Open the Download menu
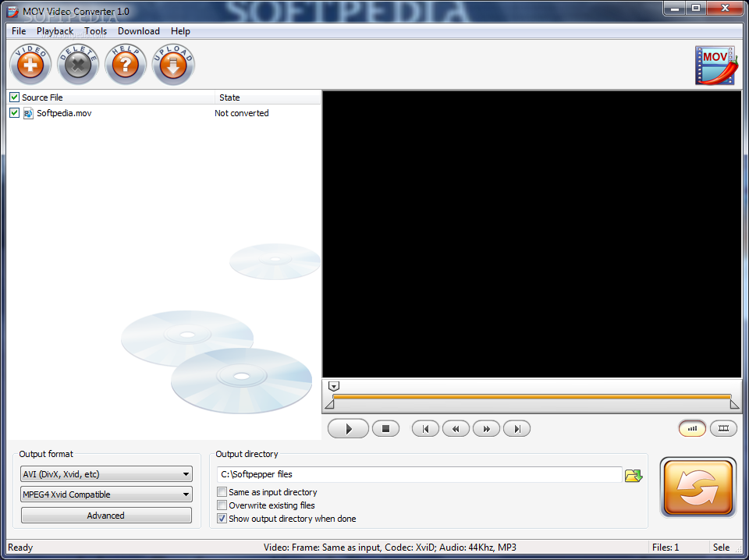The image size is (749, 560). [x=139, y=31]
